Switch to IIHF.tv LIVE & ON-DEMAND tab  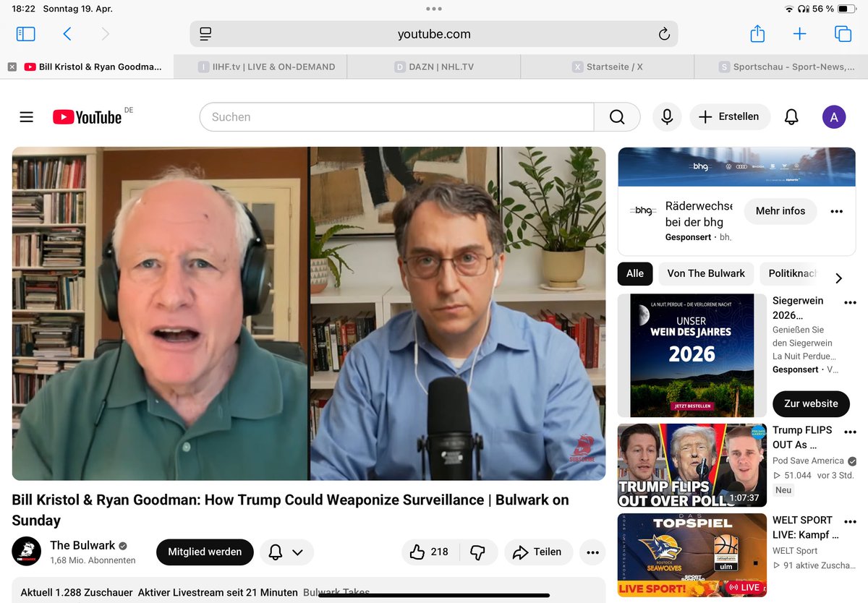pyautogui.click(x=260, y=67)
